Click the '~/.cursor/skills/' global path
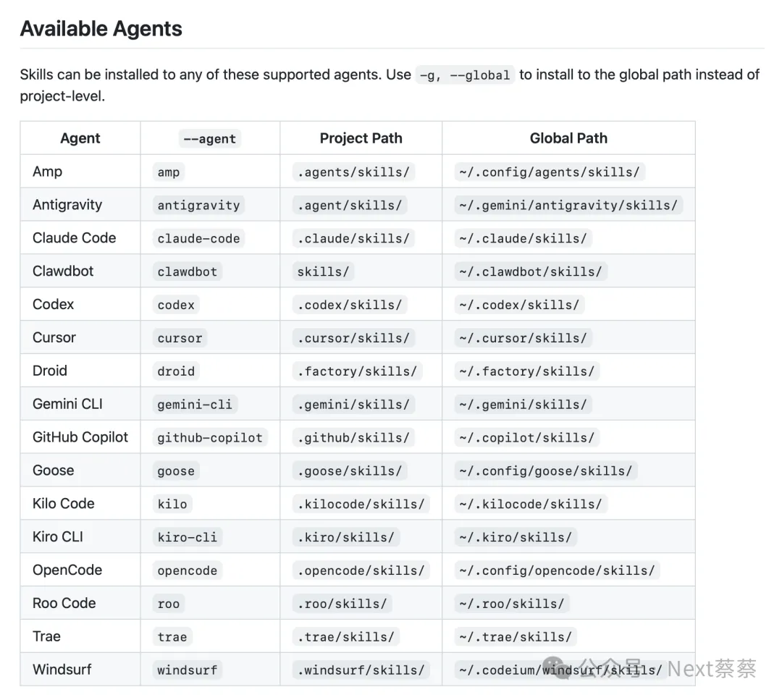Viewport: 782px width, 700px height. [523, 338]
